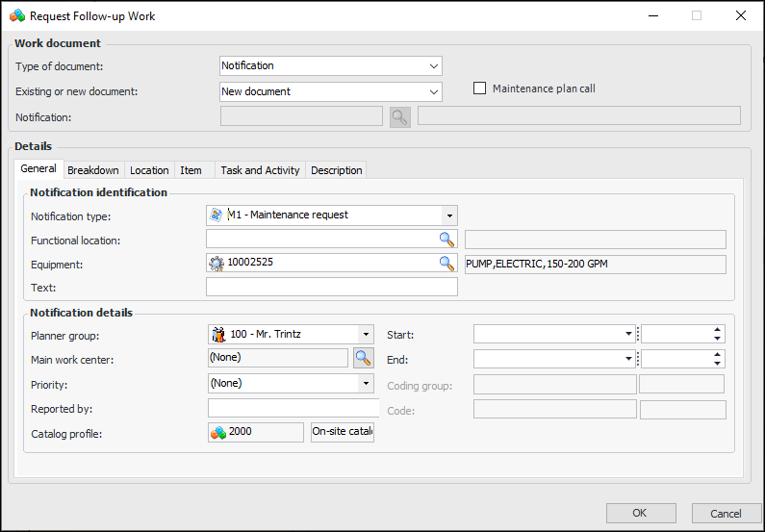Open the Start date dropdown
This screenshot has width=765, height=532.
coord(627,334)
